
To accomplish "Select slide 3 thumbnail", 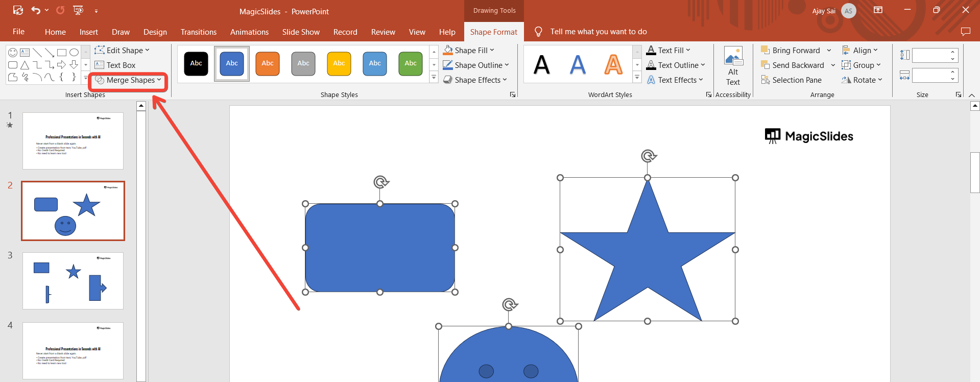I will tap(73, 281).
